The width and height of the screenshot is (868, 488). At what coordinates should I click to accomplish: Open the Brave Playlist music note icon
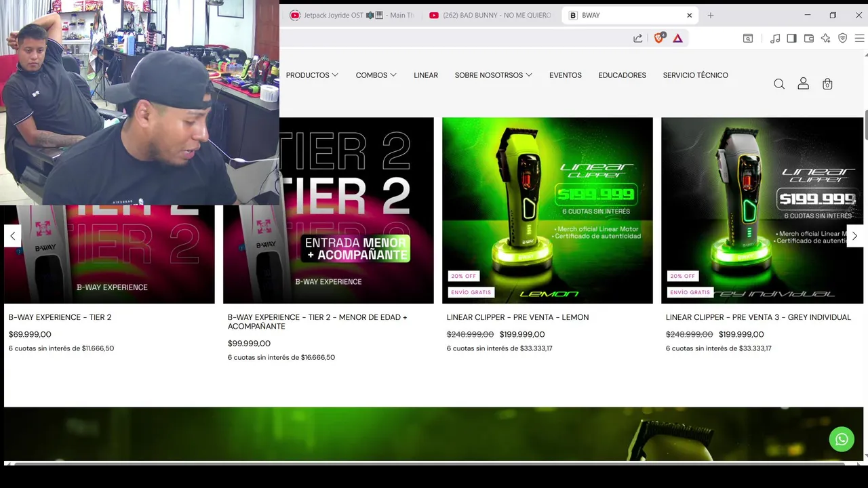tap(775, 39)
